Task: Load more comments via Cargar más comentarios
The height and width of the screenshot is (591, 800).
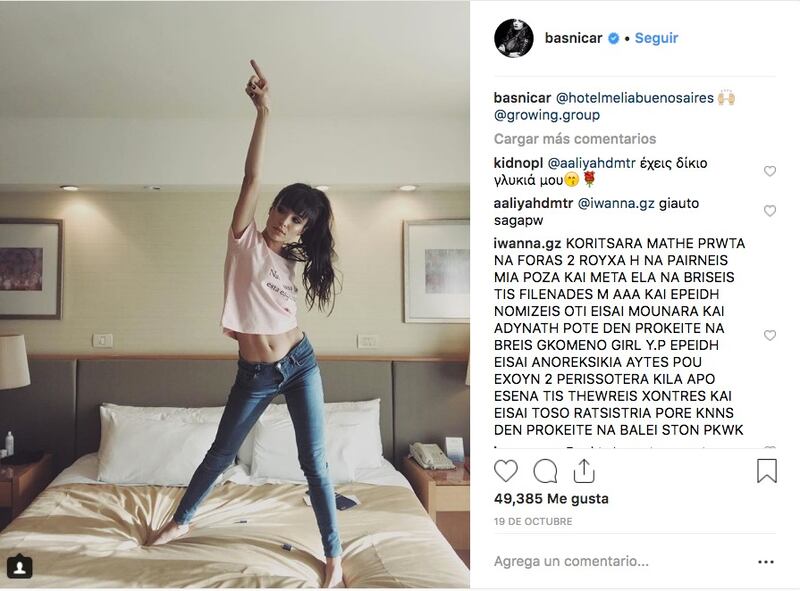Action: pyautogui.click(x=574, y=139)
